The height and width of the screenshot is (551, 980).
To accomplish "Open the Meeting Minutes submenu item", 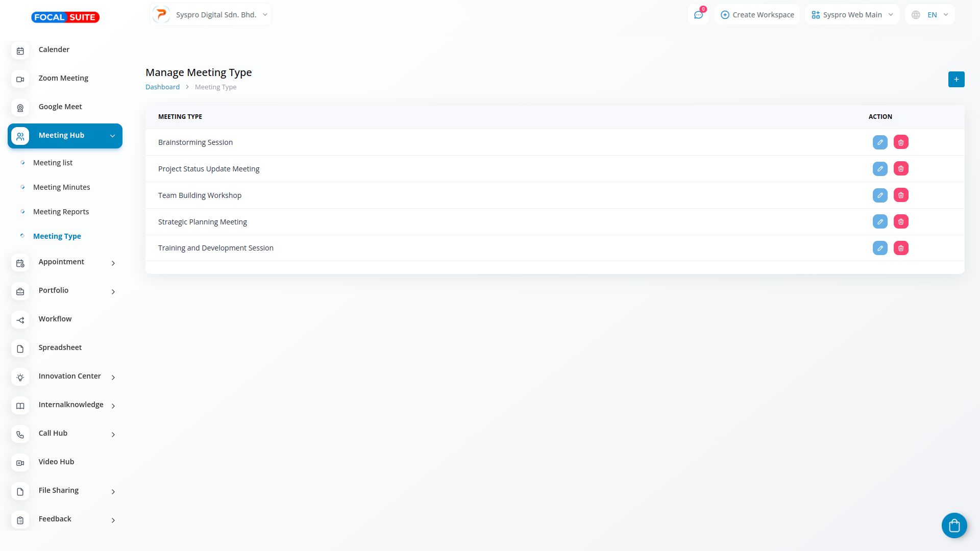I will click(61, 187).
